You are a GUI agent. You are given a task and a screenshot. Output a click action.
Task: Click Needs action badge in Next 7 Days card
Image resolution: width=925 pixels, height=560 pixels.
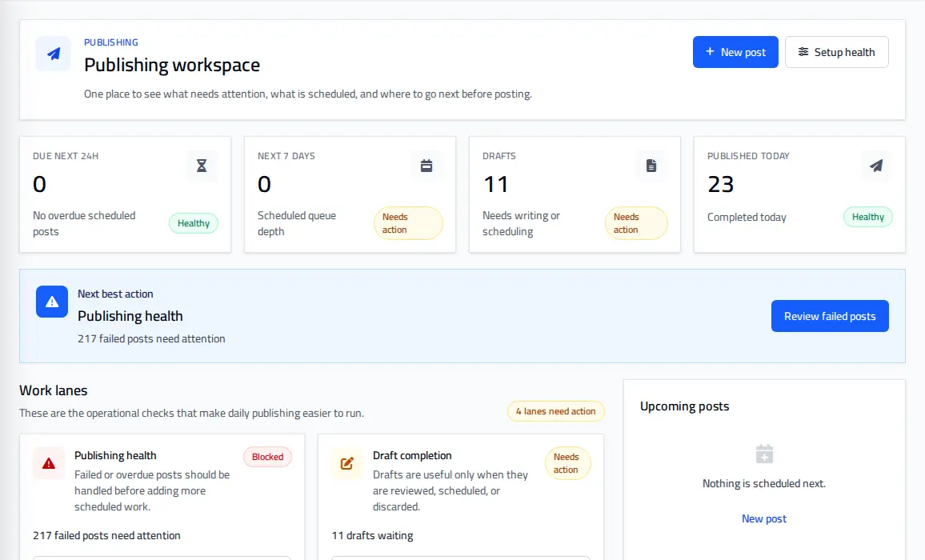(x=408, y=223)
